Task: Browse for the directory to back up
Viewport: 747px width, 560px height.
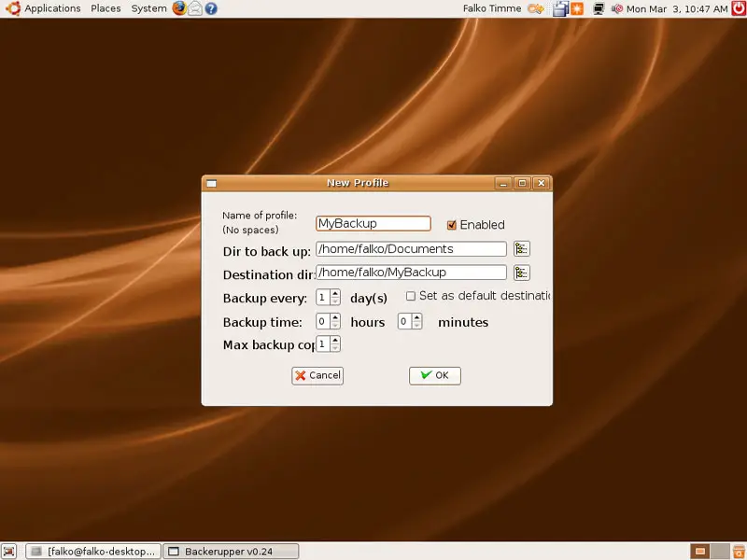Action: [522, 248]
